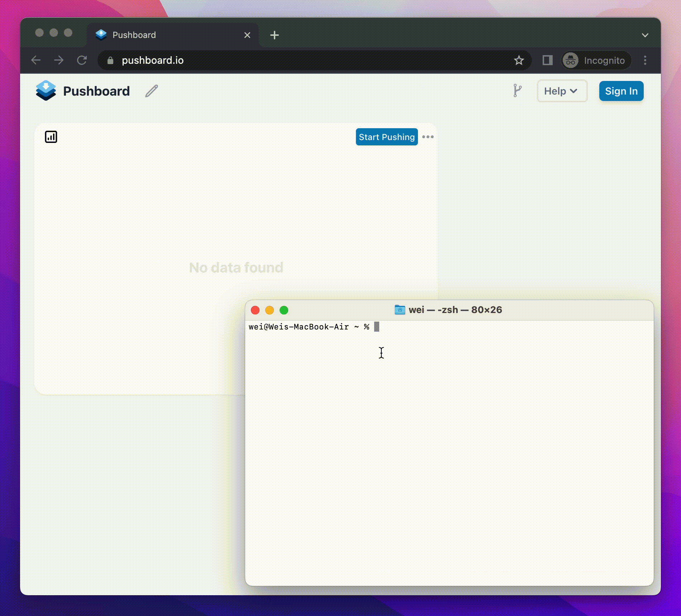Screen dimensions: 681x616
Task: Click the browser back arrow
Action: (x=35, y=60)
